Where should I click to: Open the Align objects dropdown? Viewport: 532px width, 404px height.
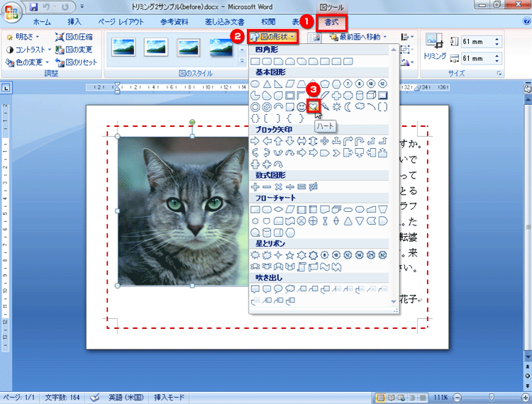(x=407, y=37)
